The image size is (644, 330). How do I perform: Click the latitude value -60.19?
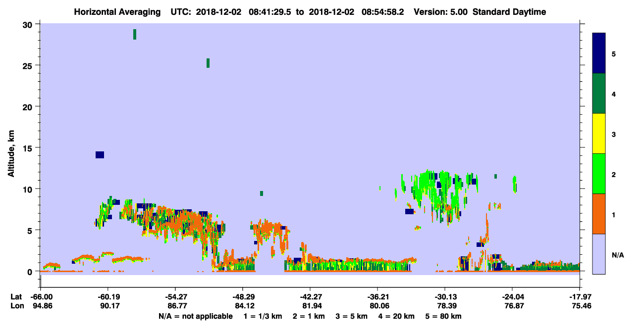pyautogui.click(x=108, y=297)
